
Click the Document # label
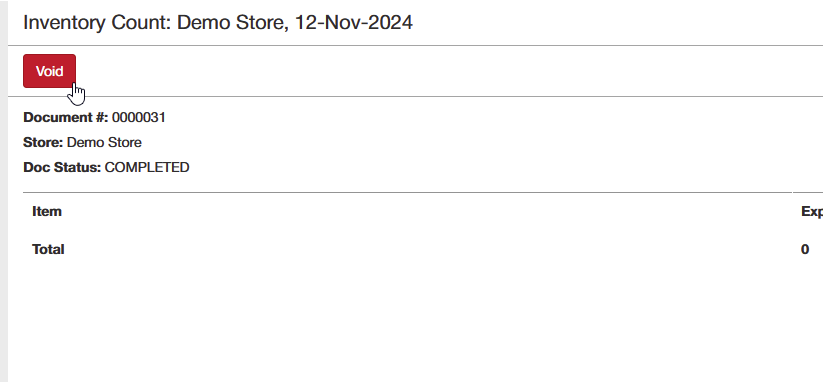coord(66,118)
